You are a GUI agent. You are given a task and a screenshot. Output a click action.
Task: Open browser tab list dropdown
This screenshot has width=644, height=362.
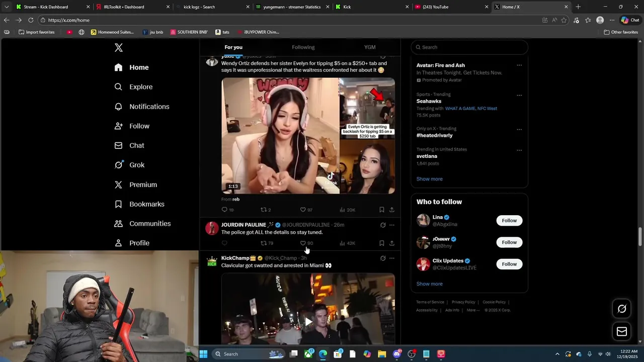click(7, 7)
